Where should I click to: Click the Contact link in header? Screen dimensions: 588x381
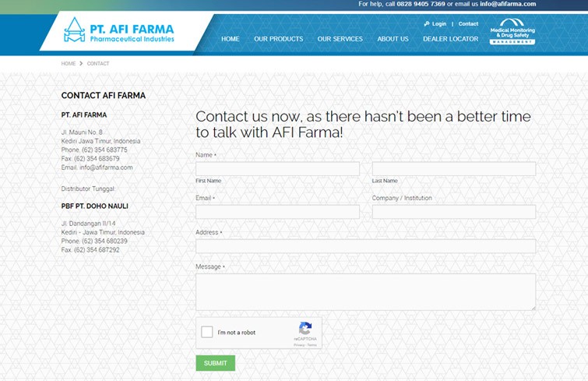coord(468,23)
